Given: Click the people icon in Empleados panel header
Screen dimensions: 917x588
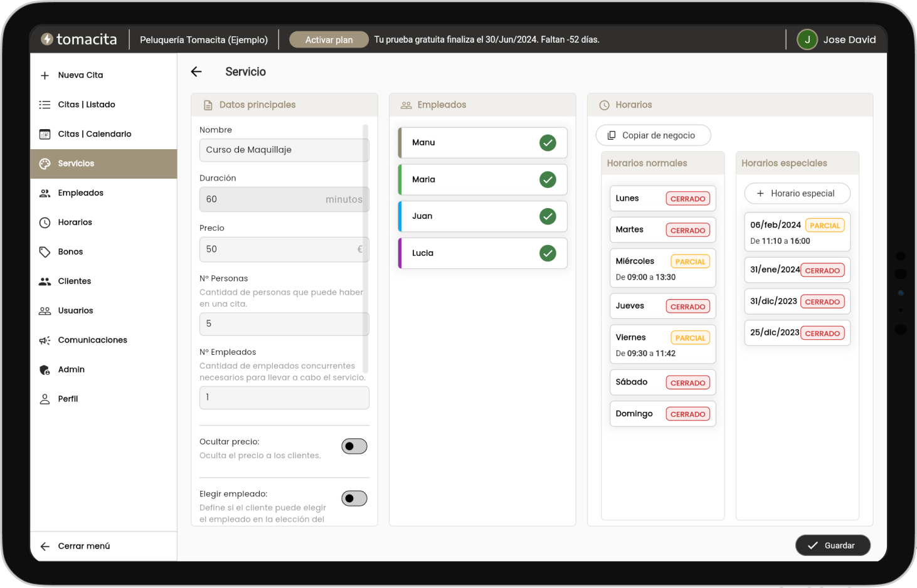Looking at the screenshot, I should [406, 105].
